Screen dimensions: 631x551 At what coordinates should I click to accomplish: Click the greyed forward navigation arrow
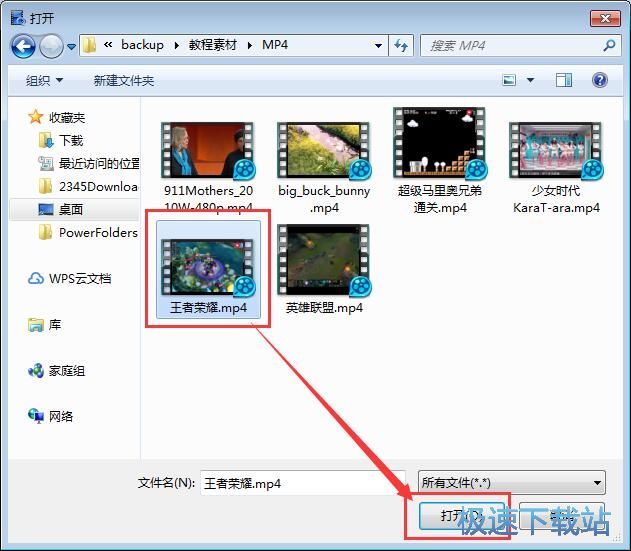[x=51, y=46]
